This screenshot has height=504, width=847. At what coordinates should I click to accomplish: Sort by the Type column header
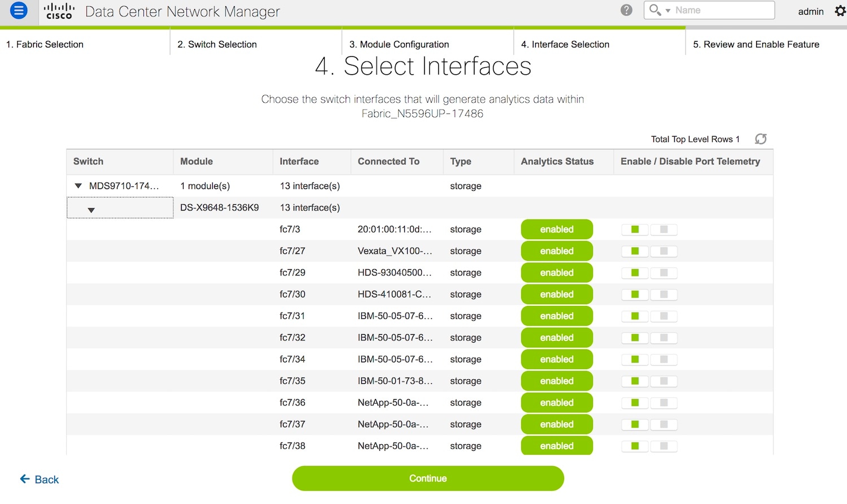click(479, 161)
